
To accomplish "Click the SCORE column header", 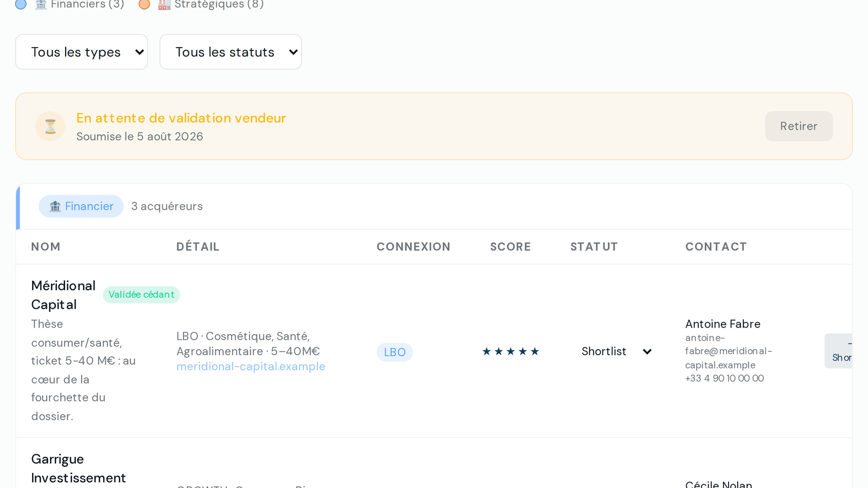I will [510, 247].
